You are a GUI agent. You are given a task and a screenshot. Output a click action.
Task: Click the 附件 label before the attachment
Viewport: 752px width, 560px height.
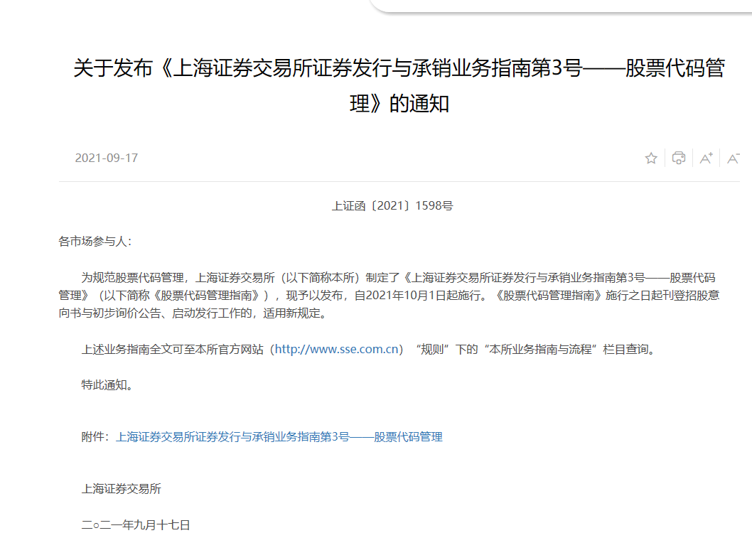95,437
